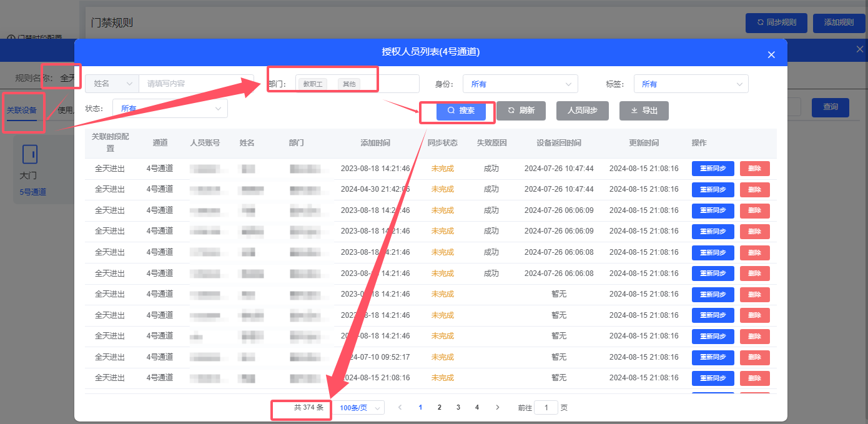Jump to page 4 in pagination
The width and height of the screenshot is (868, 424).
point(477,407)
